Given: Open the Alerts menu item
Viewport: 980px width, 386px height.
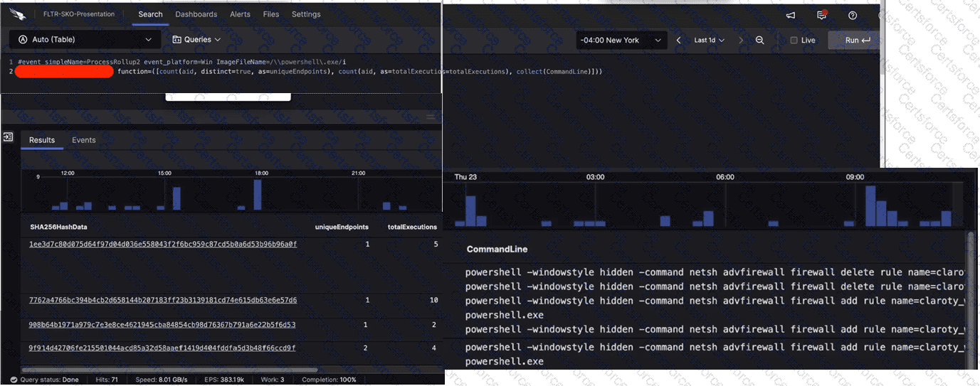Looking at the screenshot, I should point(241,14).
